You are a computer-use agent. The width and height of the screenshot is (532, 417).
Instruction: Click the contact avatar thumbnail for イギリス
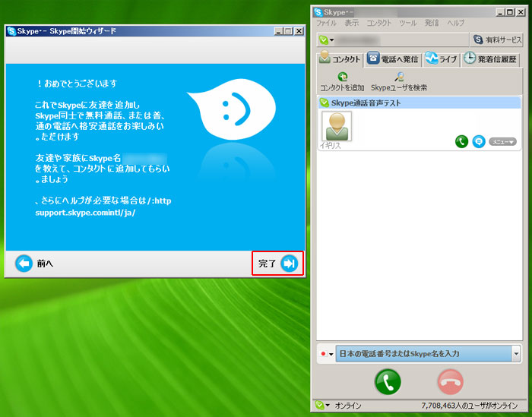[x=337, y=126]
